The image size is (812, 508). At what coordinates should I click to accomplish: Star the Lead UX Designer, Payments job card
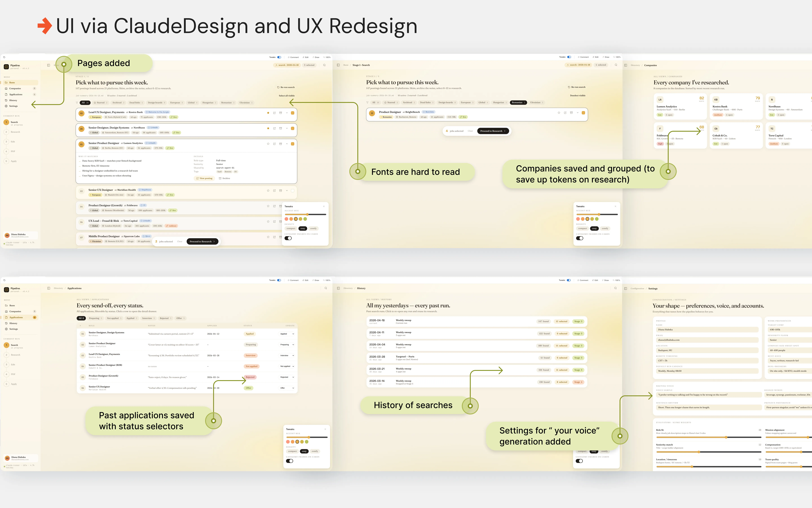[268, 113]
